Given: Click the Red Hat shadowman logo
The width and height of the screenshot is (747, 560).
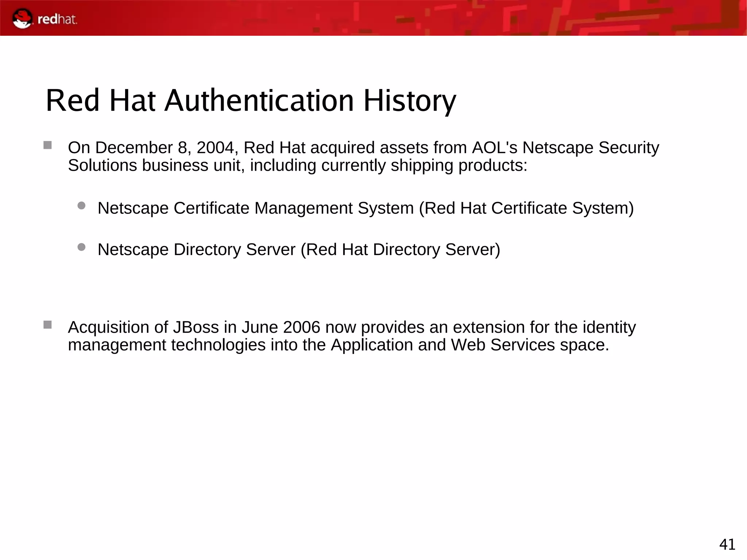Looking at the screenshot, I should click(22, 19).
